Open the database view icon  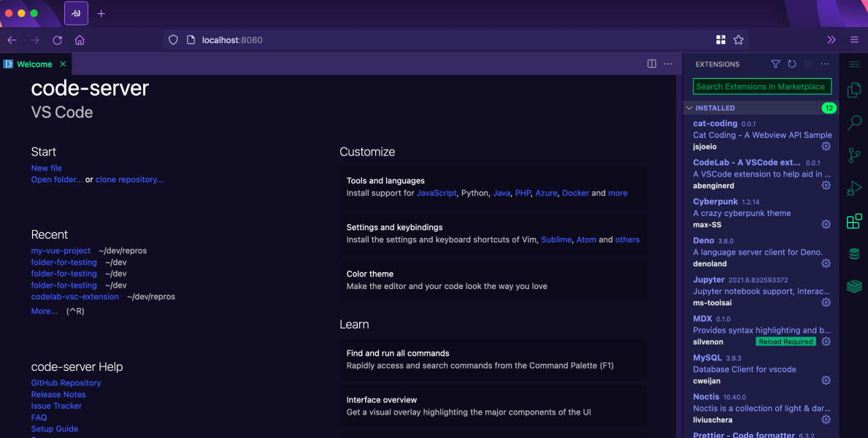(853, 254)
